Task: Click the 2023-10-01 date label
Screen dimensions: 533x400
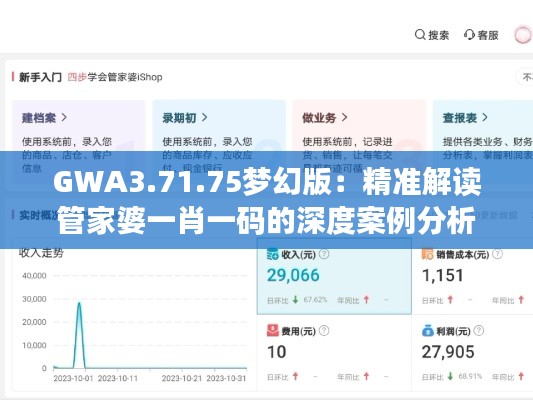Action: (x=73, y=378)
